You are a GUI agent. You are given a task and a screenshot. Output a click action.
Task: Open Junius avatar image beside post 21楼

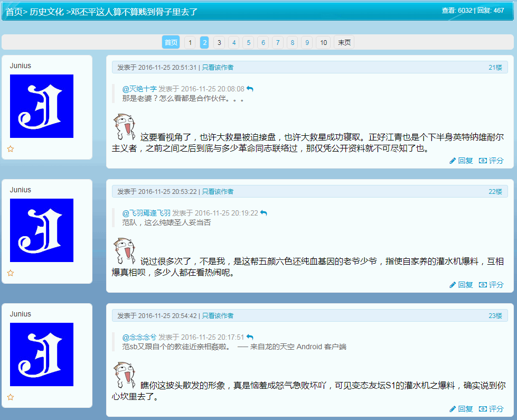42,106
